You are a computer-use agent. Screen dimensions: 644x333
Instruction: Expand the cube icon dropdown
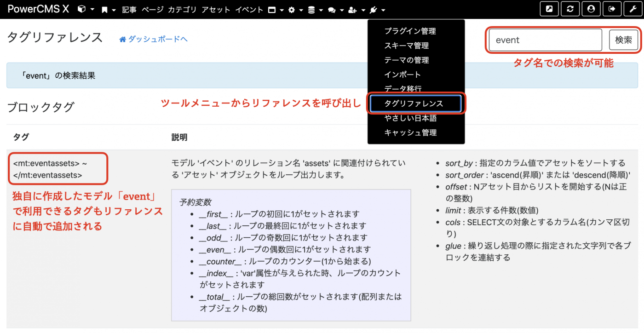pyautogui.click(x=86, y=10)
